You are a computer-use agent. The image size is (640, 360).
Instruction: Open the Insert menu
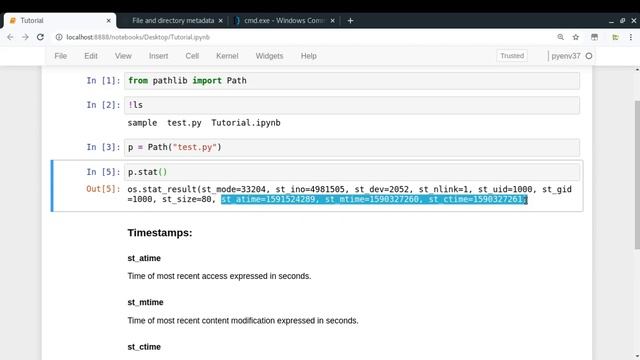(x=158, y=56)
